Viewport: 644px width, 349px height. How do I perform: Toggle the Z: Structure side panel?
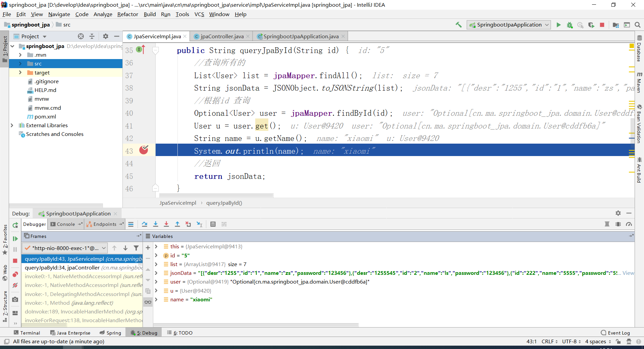pos(5,306)
